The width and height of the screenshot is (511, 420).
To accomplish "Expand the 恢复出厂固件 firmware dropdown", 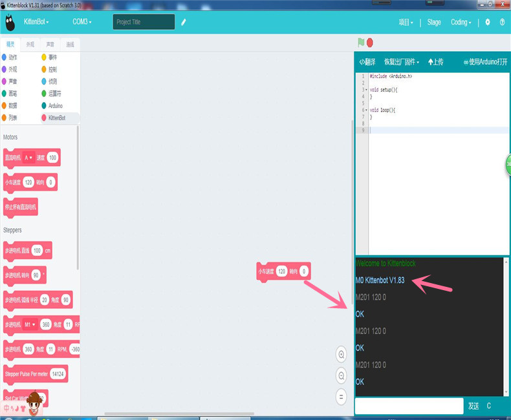I will [x=401, y=62].
